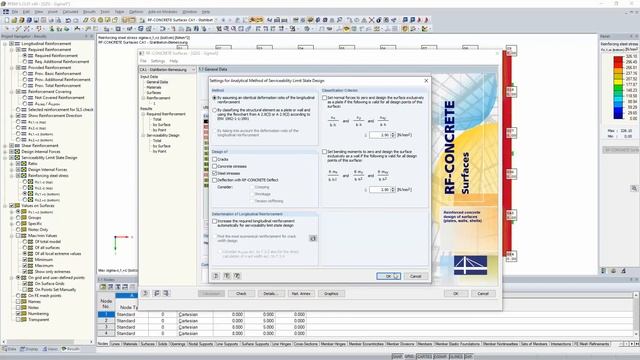Click Cancel in RF-CONCRETE Surfaces window
Screen dimensions: 640x360
483,293
